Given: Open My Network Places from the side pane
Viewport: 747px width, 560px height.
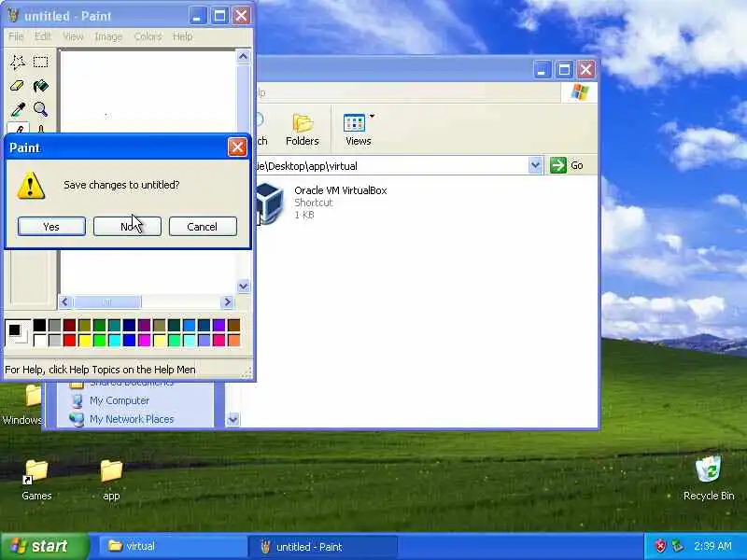Looking at the screenshot, I should click(132, 419).
